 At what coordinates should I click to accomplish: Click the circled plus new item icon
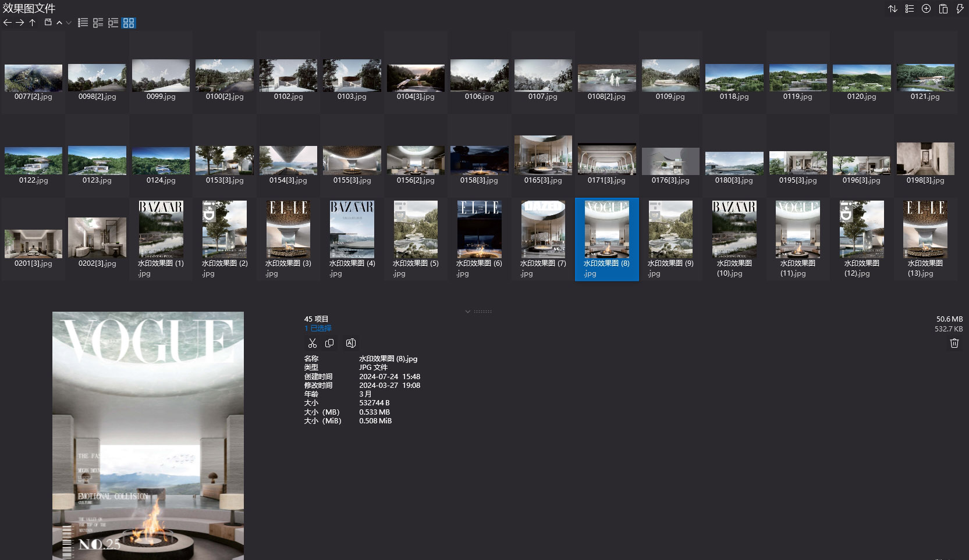[926, 9]
